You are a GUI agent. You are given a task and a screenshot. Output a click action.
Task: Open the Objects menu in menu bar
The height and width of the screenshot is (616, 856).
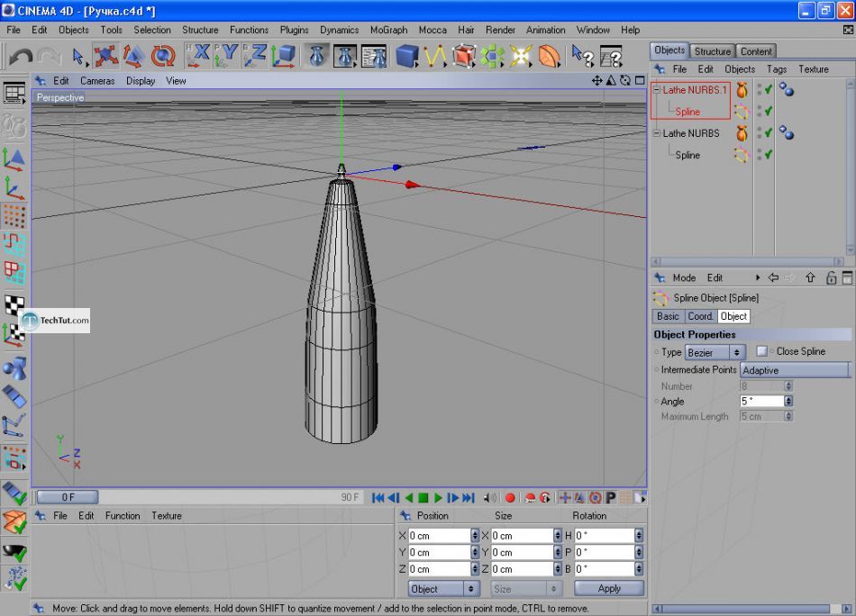[x=73, y=30]
